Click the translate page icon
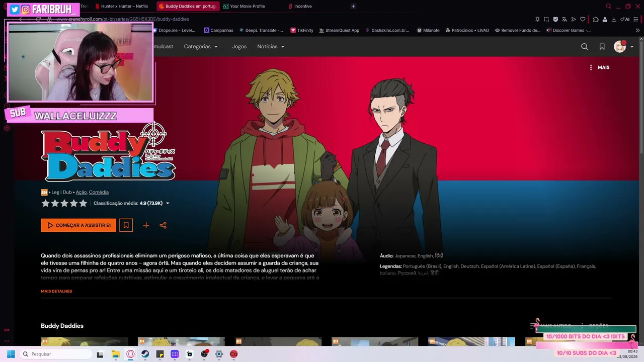The height and width of the screenshot is (362, 644). [x=565, y=19]
